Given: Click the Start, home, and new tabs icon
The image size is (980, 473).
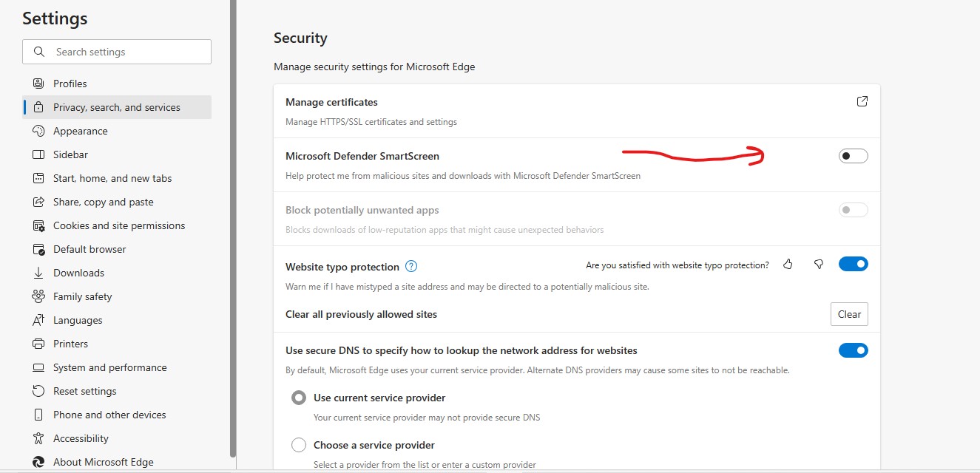Looking at the screenshot, I should click(x=38, y=178).
